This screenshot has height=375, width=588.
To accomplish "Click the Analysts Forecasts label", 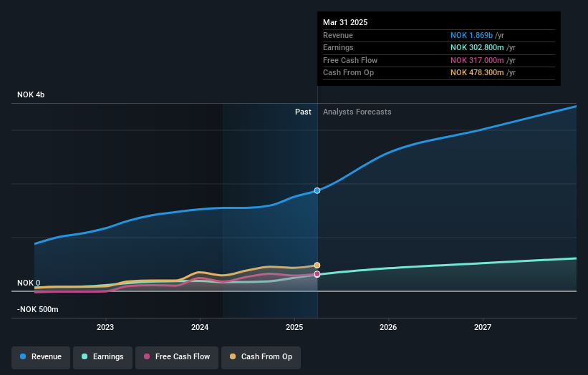I will (x=357, y=112).
